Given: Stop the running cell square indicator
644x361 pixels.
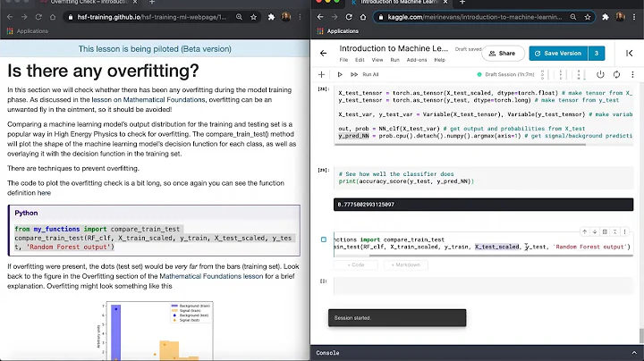Looking at the screenshot, I should 324,239.
